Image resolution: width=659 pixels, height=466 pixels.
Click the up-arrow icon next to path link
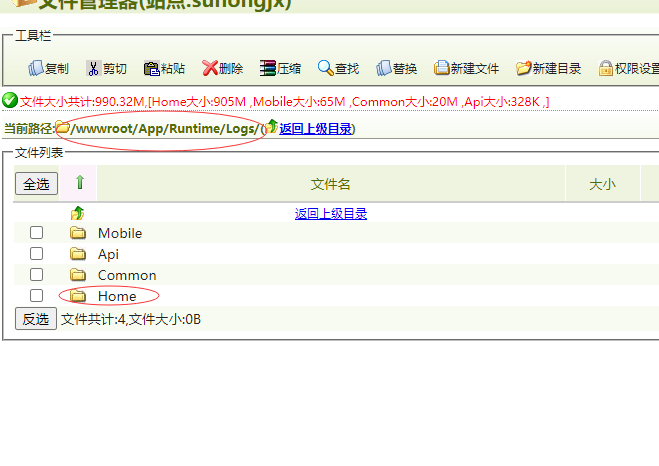coord(272,126)
